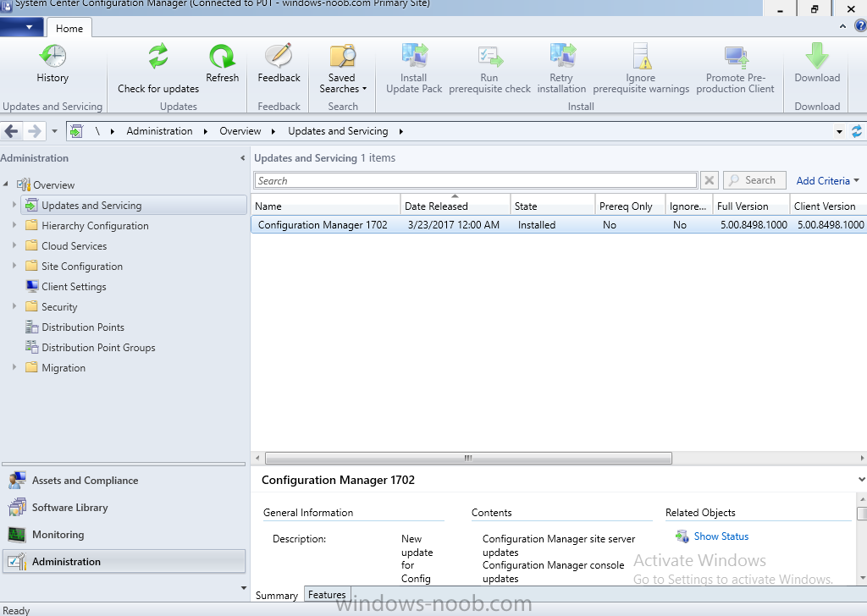The image size is (867, 616).
Task: Run prerequisite check
Action: coord(489,69)
